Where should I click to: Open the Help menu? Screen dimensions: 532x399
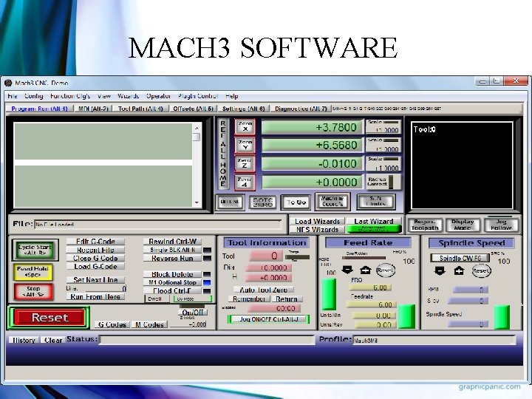(x=232, y=96)
